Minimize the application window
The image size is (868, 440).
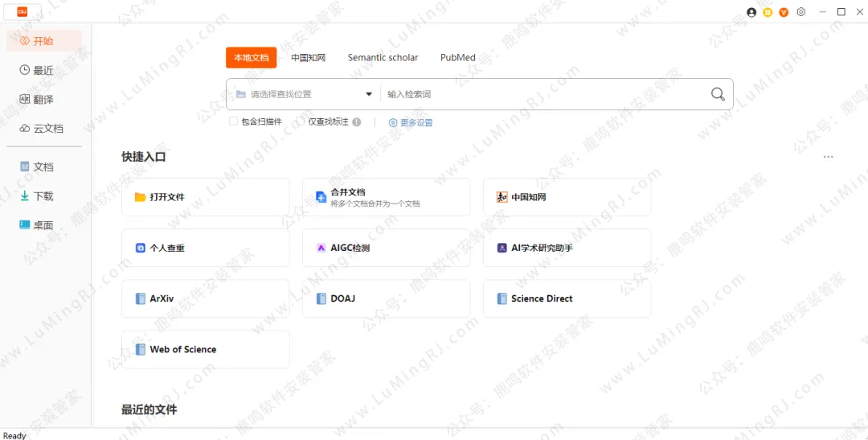click(x=823, y=11)
